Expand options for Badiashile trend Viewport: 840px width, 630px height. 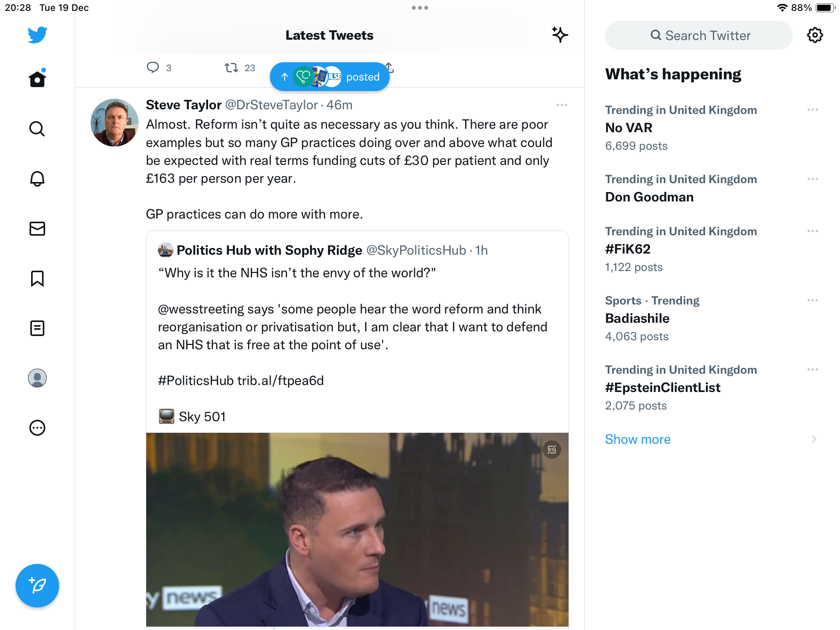(813, 301)
